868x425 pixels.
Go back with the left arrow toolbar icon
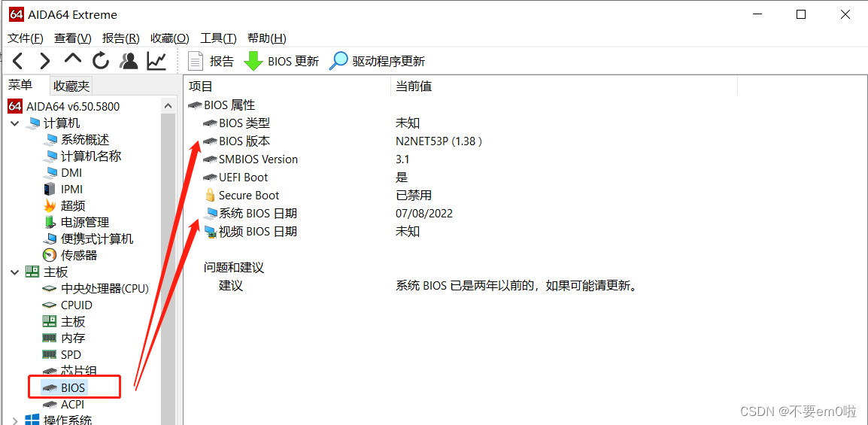tap(18, 60)
